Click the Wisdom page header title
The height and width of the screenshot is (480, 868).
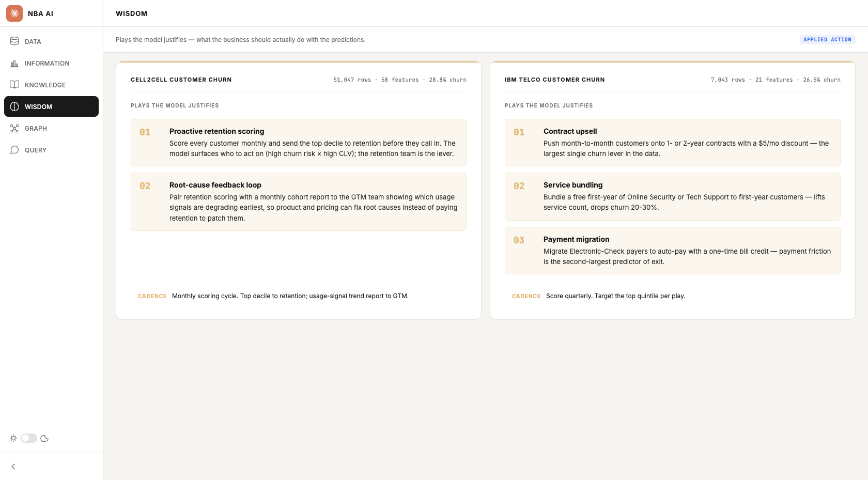click(131, 13)
